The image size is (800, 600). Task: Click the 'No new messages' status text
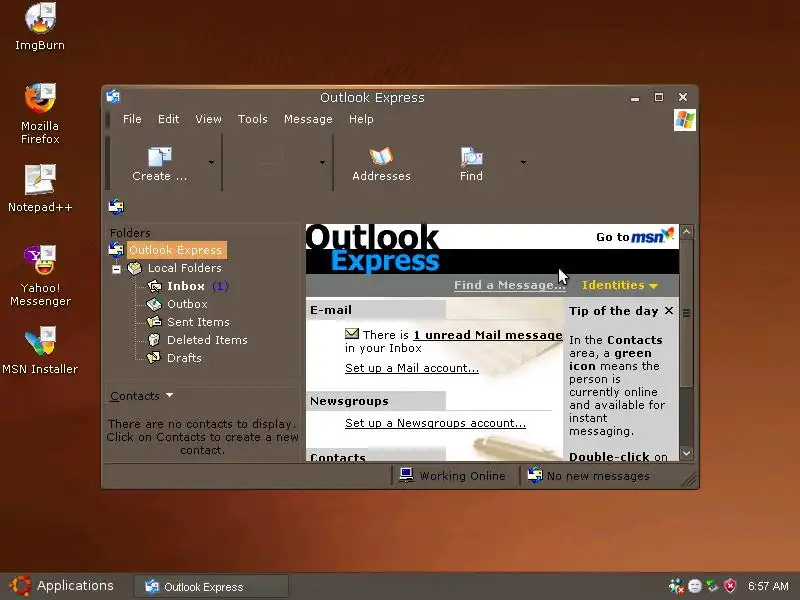[598, 476]
